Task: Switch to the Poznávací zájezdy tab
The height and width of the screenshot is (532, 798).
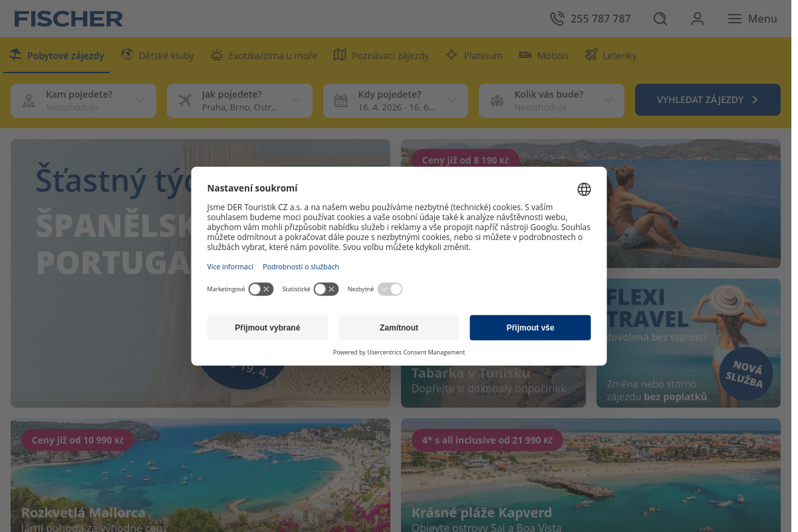Action: pos(381,55)
